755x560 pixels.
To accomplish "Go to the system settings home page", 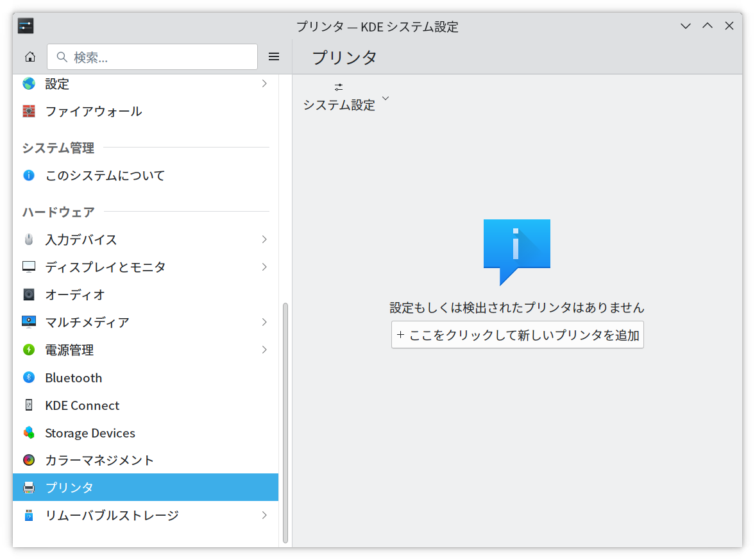I will click(x=30, y=57).
